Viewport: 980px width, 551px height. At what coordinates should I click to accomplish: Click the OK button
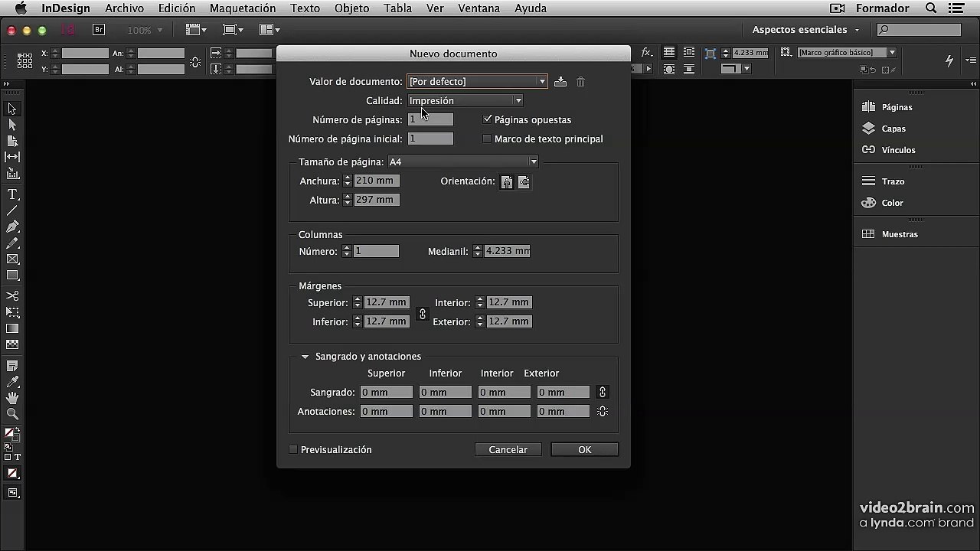pyautogui.click(x=584, y=449)
